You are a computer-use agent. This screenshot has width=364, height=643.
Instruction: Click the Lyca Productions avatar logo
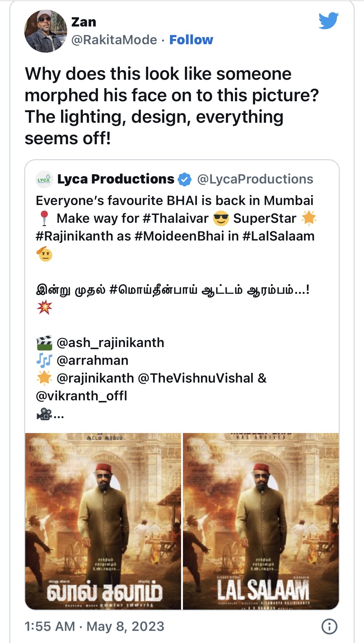tap(44, 179)
